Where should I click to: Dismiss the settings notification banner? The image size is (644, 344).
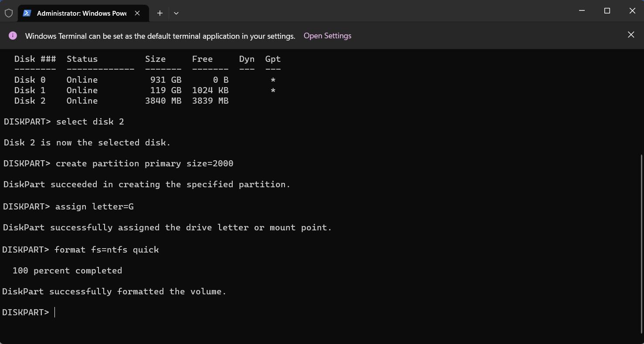coord(630,34)
